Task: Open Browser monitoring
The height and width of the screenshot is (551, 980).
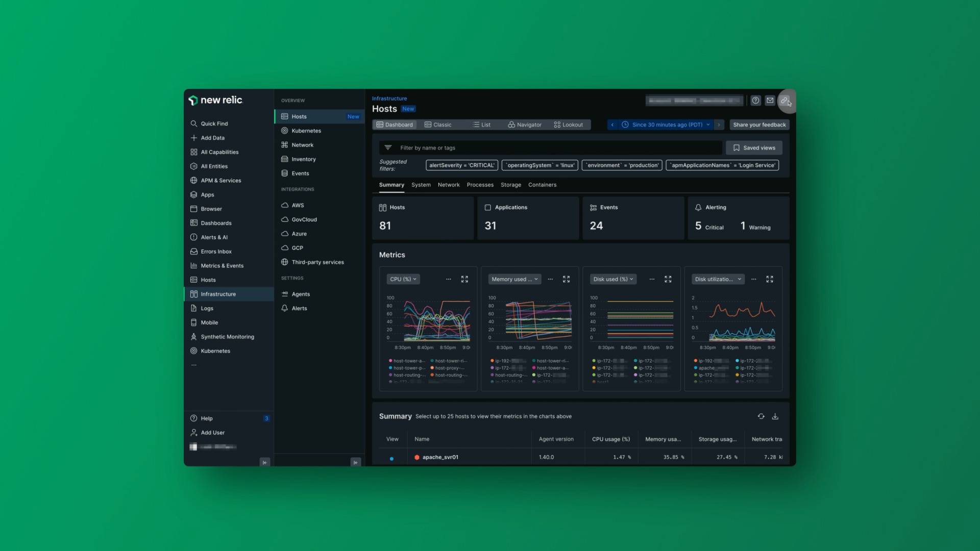Action: [211, 209]
